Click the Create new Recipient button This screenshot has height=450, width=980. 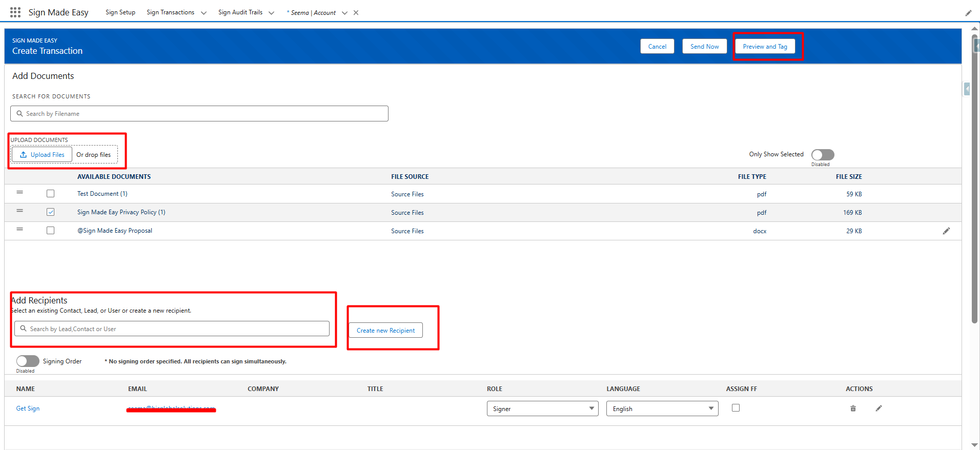click(385, 330)
